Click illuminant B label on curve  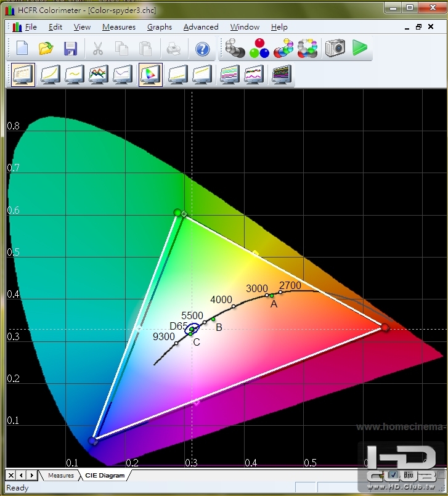tap(219, 327)
